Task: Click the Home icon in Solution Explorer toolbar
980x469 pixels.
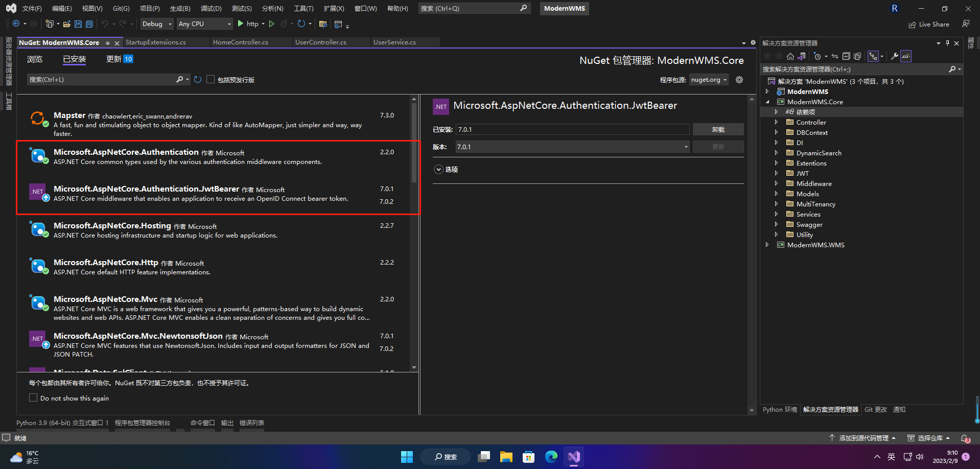Action: click(790, 56)
